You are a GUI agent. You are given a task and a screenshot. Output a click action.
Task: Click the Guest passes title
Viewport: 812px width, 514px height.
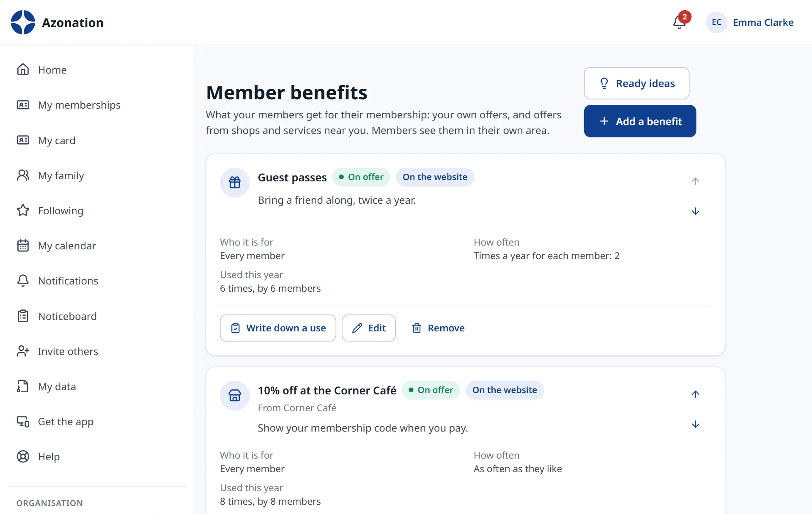(x=292, y=178)
